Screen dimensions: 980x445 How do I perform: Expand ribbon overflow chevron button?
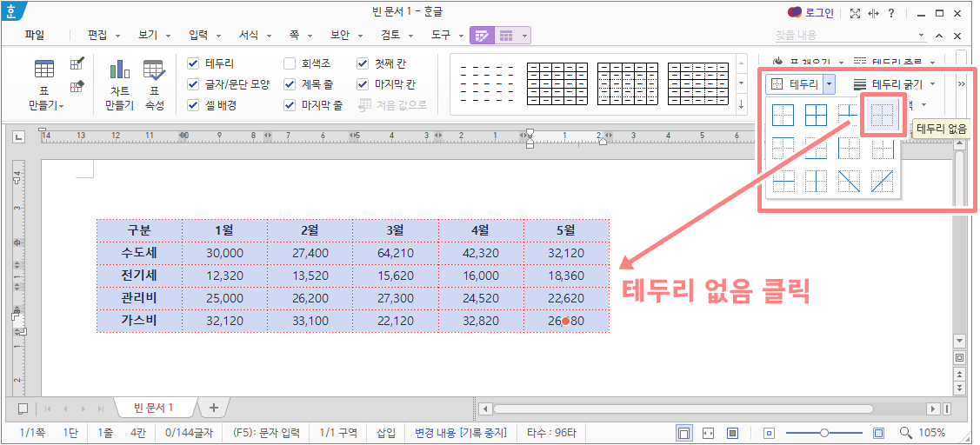961,83
